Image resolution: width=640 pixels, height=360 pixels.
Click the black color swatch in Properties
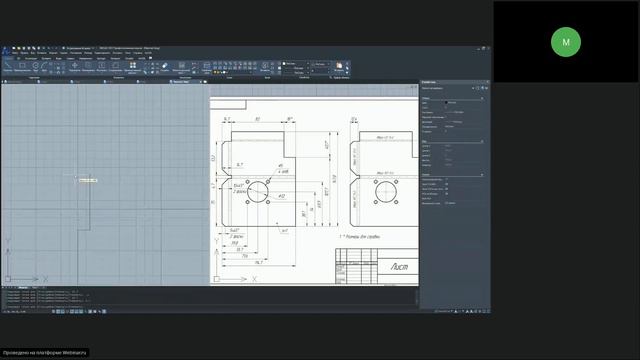pos(446,102)
